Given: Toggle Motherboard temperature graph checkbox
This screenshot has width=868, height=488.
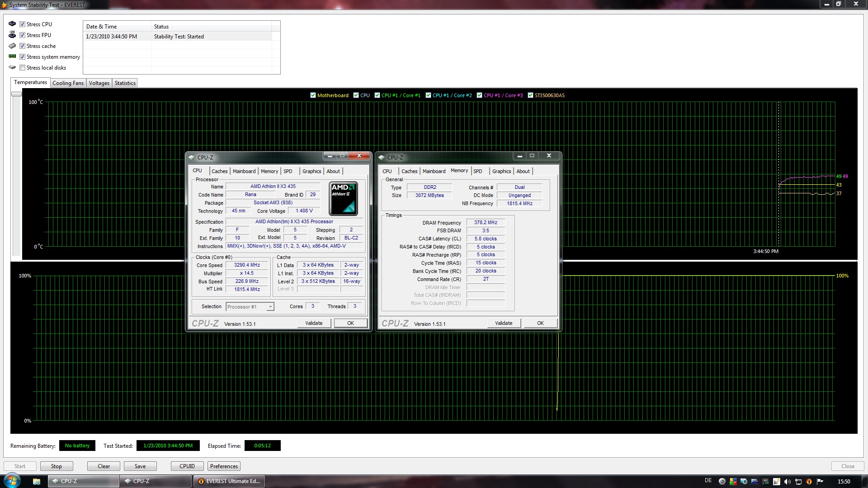Looking at the screenshot, I should coord(313,95).
